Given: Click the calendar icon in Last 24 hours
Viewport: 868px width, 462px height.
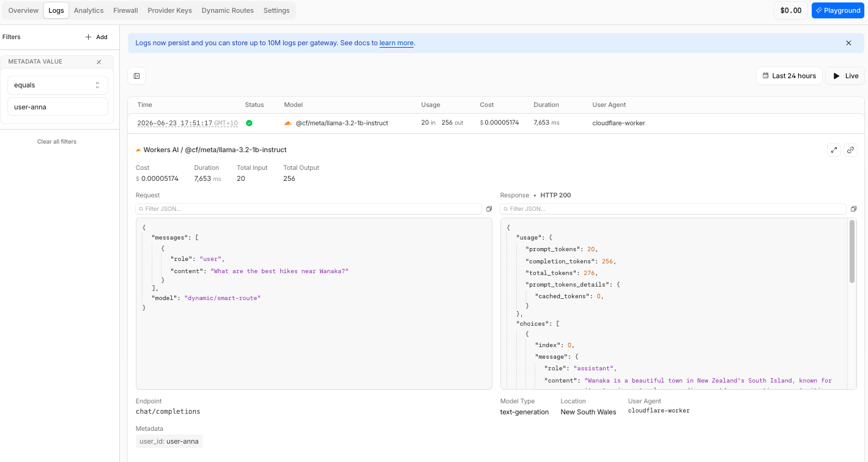Looking at the screenshot, I should [x=765, y=76].
